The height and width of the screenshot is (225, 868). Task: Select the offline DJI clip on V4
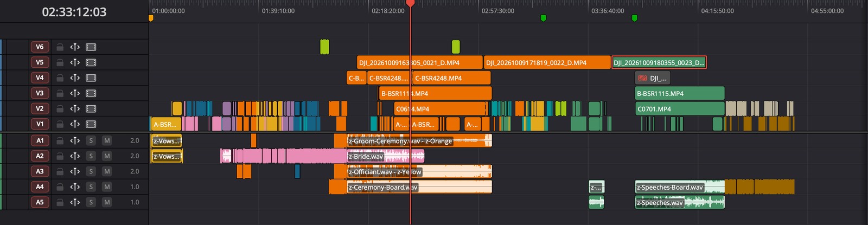click(x=653, y=78)
